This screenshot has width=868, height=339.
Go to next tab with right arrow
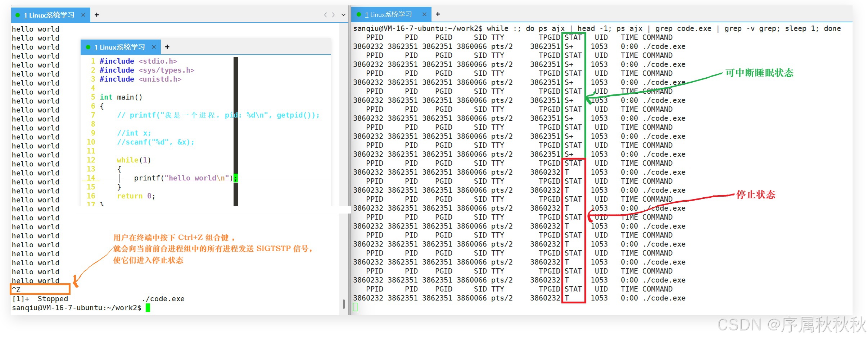point(334,15)
